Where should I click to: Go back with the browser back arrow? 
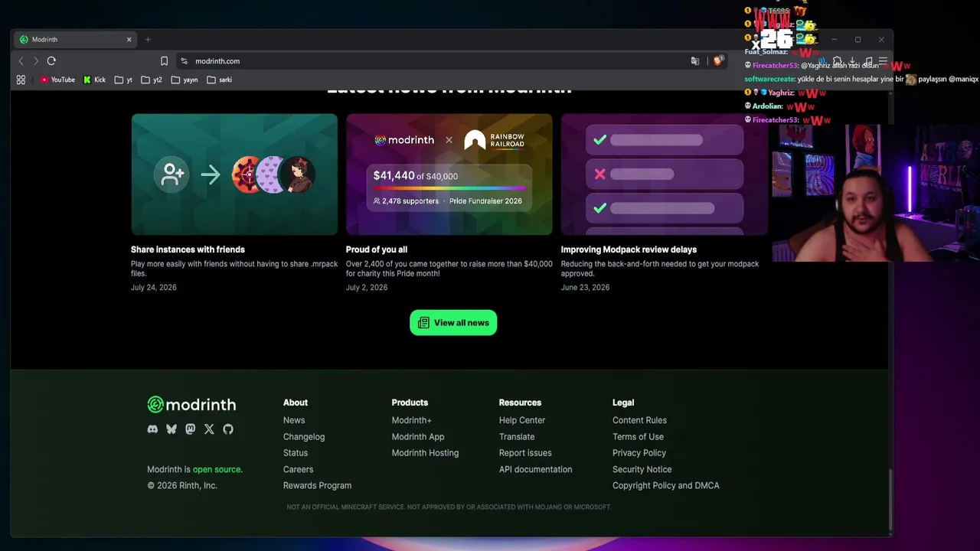coord(21,61)
